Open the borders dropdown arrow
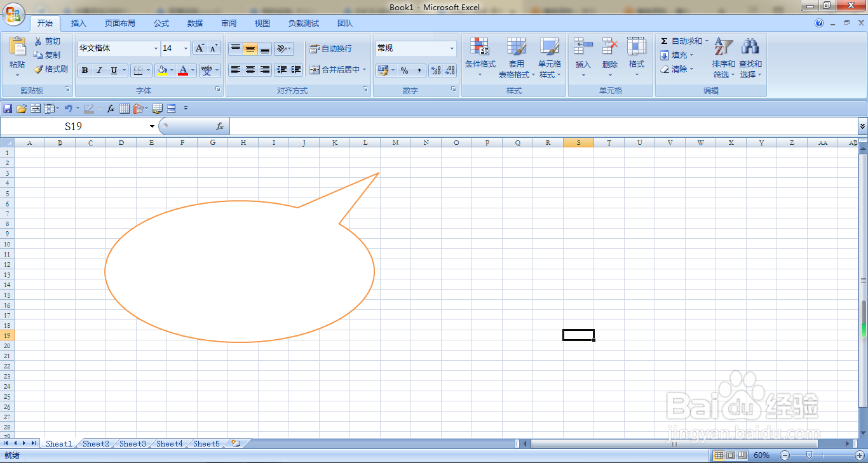 (x=149, y=70)
